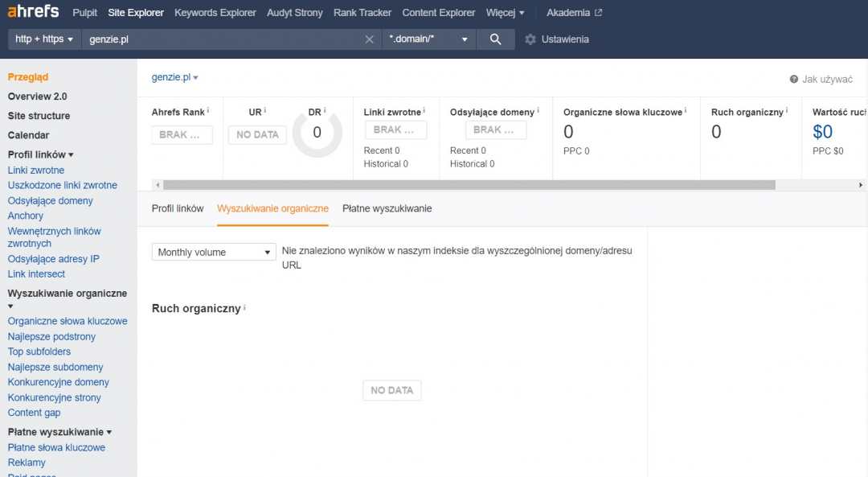
Task: Open Keywords Explorer in top navigation
Action: pyautogui.click(x=215, y=13)
